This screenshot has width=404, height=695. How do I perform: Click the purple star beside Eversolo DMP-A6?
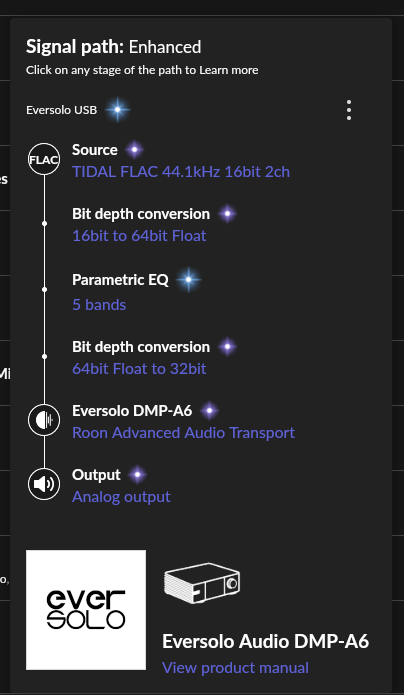click(209, 411)
